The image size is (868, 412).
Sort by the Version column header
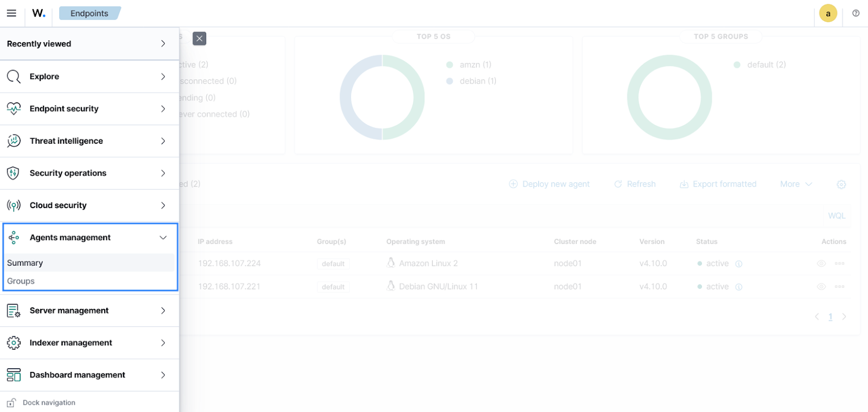pos(652,242)
